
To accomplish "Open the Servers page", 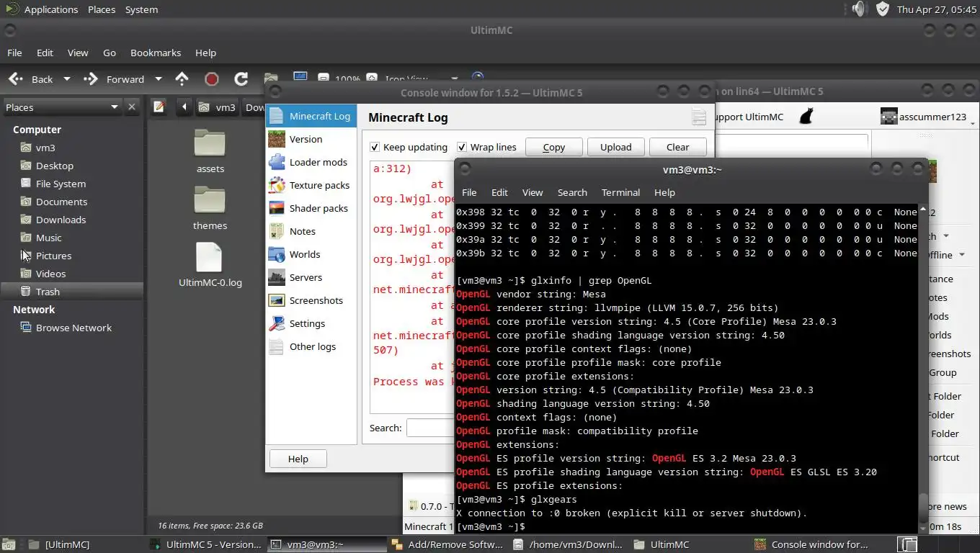I will [311, 277].
